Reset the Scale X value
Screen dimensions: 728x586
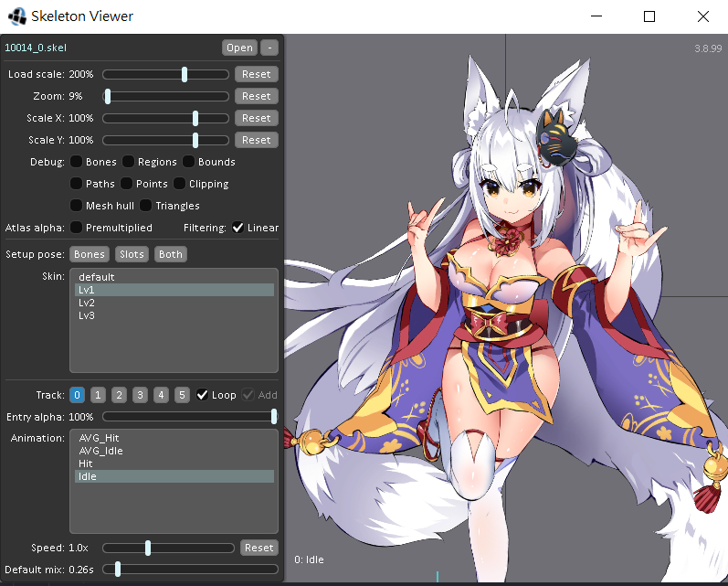pyautogui.click(x=257, y=118)
